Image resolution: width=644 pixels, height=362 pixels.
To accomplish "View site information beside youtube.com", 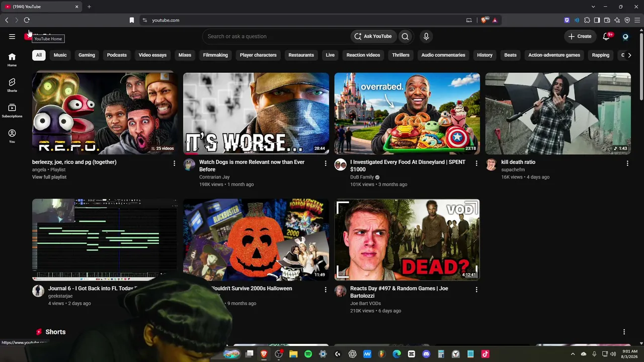I will 144,20.
